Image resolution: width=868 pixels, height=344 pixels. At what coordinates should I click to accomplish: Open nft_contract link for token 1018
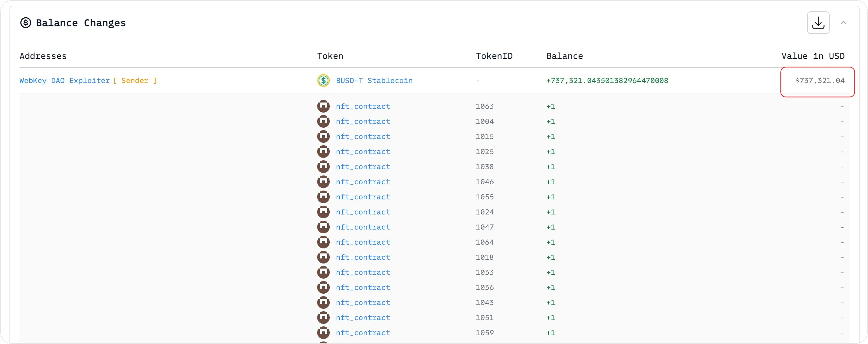[x=363, y=257]
